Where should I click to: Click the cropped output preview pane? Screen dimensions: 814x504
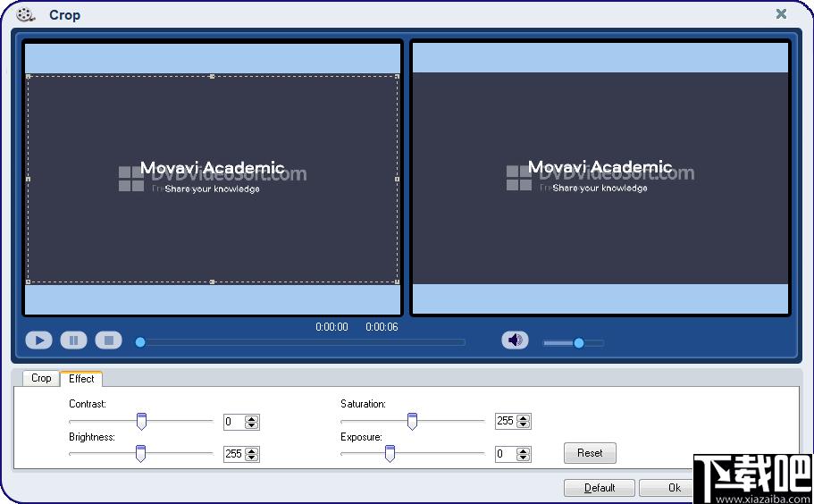coord(600,178)
